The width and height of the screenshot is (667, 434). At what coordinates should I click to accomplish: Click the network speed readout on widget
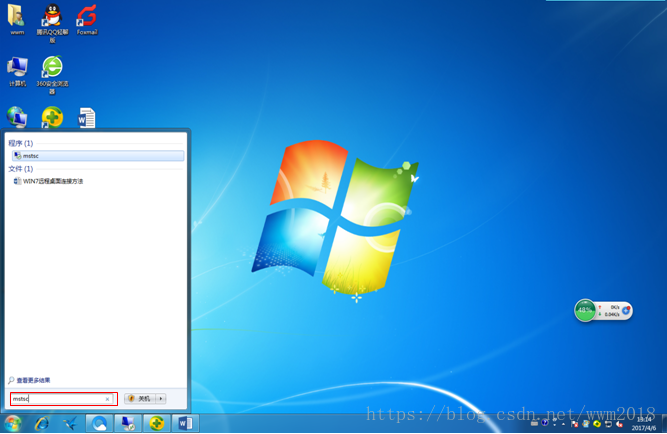coord(610,311)
